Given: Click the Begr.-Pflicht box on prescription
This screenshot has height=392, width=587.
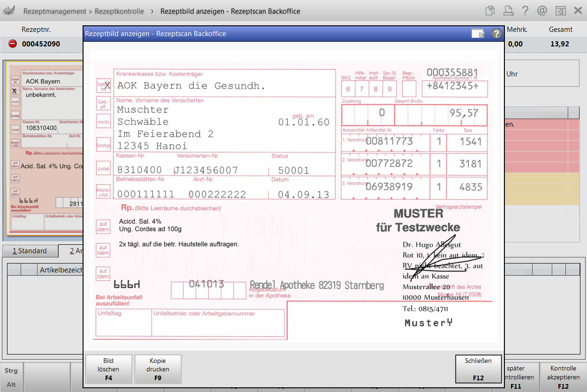Looking at the screenshot, I should 409,88.
